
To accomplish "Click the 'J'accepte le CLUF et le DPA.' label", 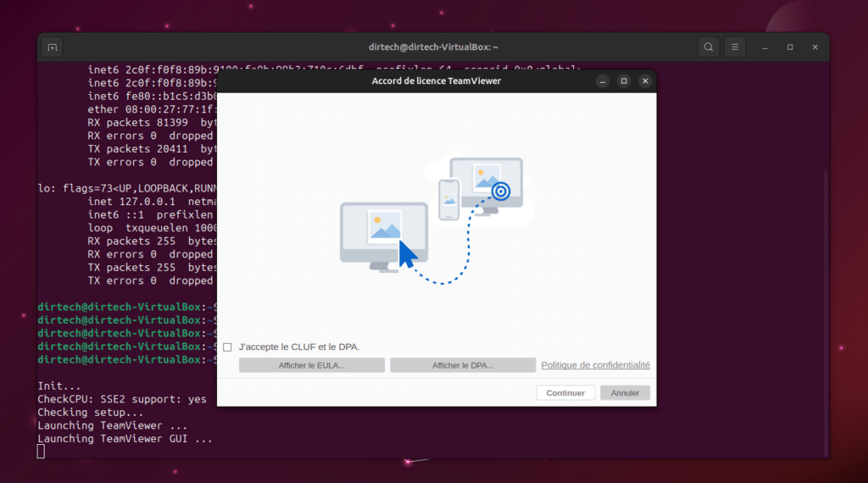I will coord(299,347).
